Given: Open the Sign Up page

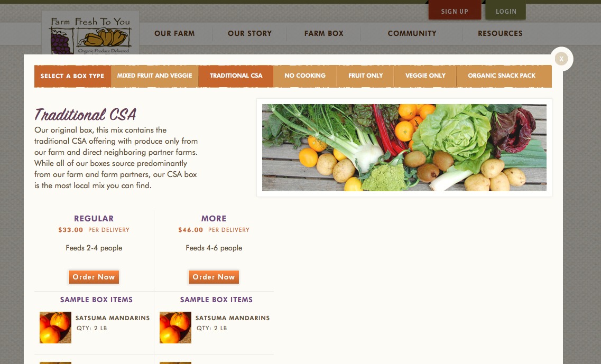Looking at the screenshot, I should pyautogui.click(x=455, y=11).
